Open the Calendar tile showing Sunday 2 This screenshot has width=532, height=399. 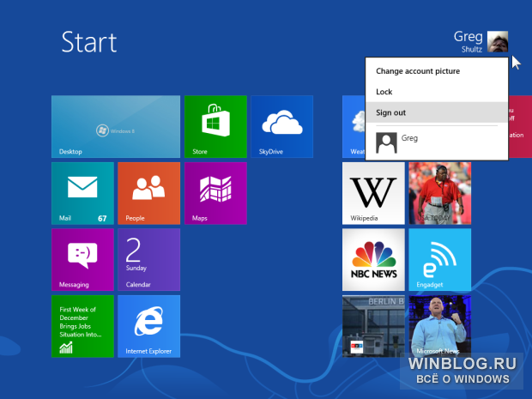[149, 259]
